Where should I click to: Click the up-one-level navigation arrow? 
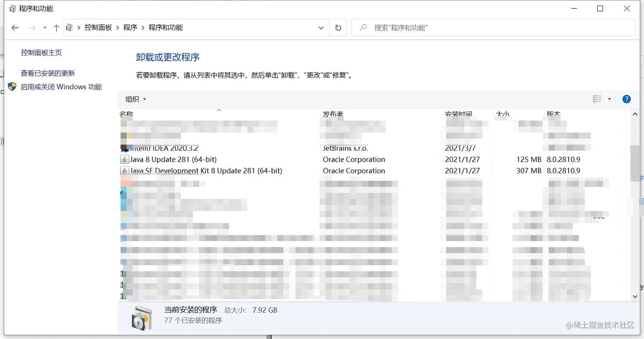click(56, 27)
